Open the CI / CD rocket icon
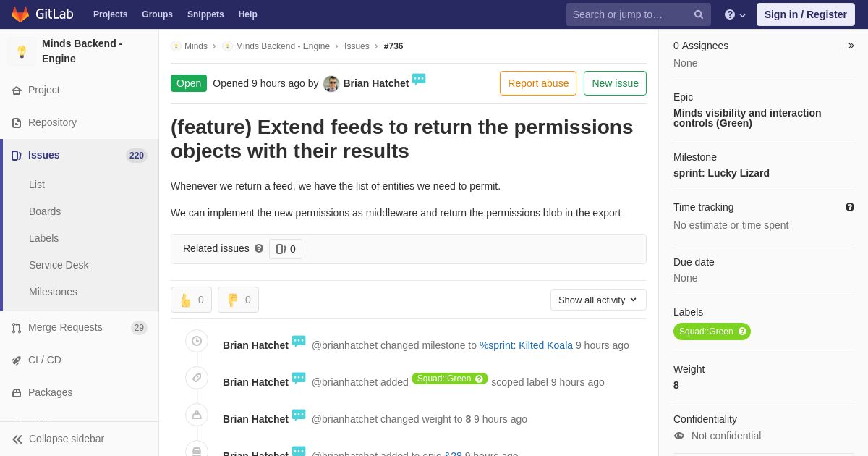 click(x=17, y=360)
